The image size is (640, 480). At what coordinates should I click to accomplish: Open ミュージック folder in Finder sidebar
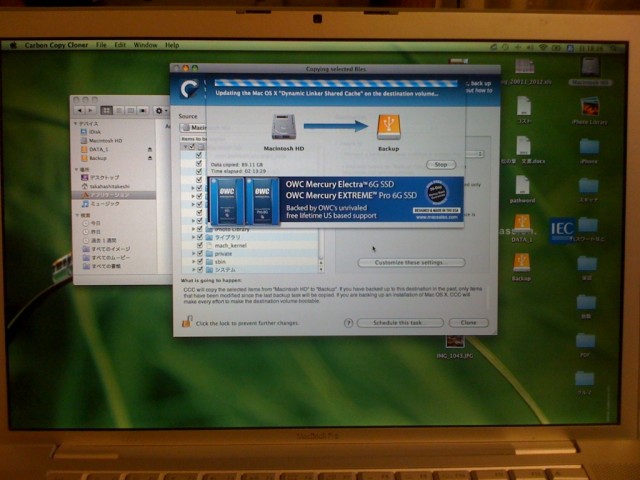point(101,203)
